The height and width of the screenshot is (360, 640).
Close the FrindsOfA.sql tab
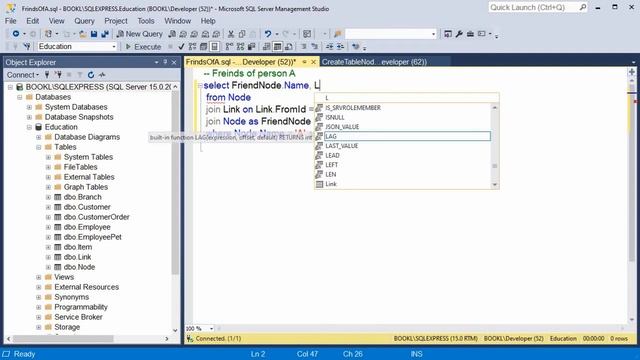click(x=313, y=62)
